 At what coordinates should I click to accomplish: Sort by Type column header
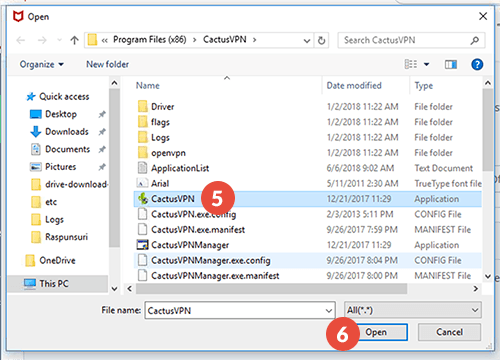[x=424, y=86]
